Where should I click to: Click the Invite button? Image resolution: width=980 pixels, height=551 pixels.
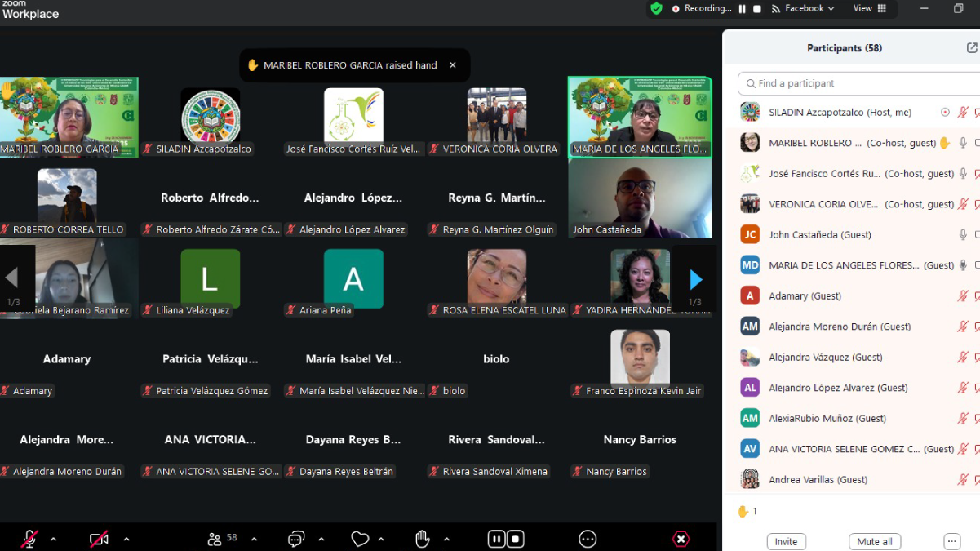(786, 541)
